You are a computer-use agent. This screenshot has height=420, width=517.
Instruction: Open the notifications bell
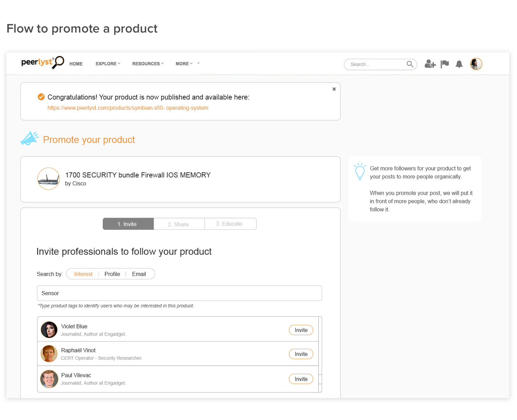point(459,64)
